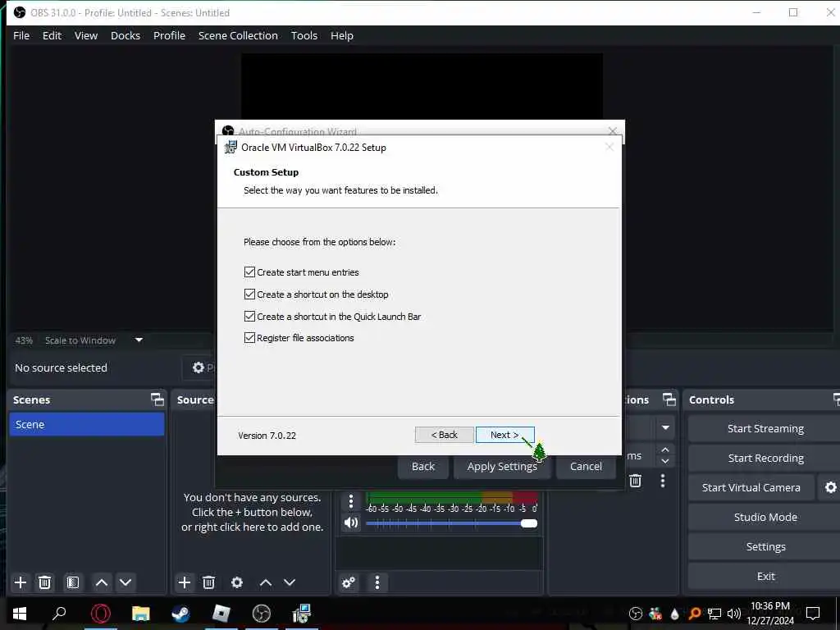The width and height of the screenshot is (840, 630).
Task: Move scene down with Scenes down arrow
Action: [126, 582]
